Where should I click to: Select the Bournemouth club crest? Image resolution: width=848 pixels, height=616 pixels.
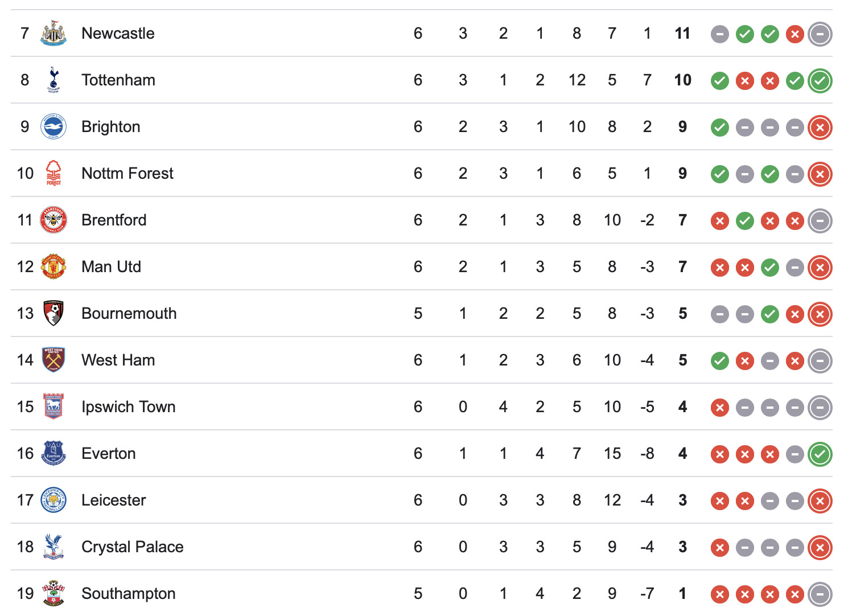pos(53,314)
